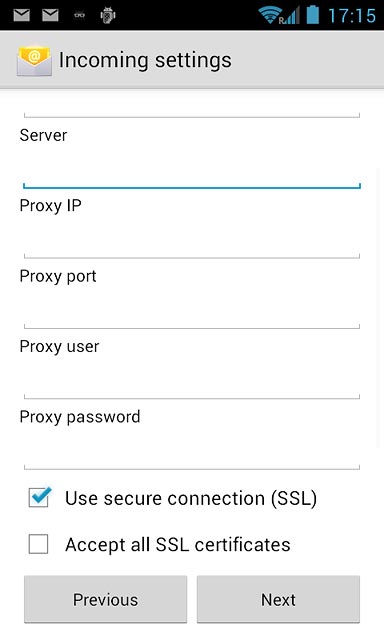The height and width of the screenshot is (640, 384).
Task: Select the Proxy port field
Action: (192, 311)
